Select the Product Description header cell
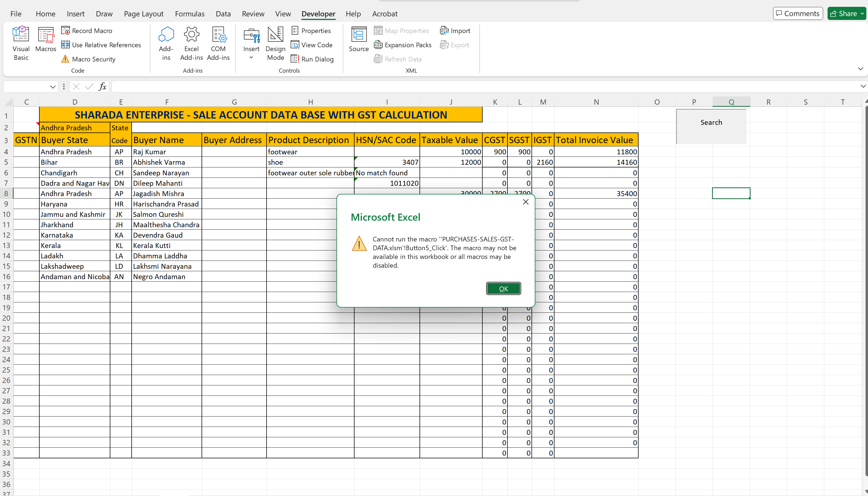The image size is (868, 496). [x=310, y=140]
